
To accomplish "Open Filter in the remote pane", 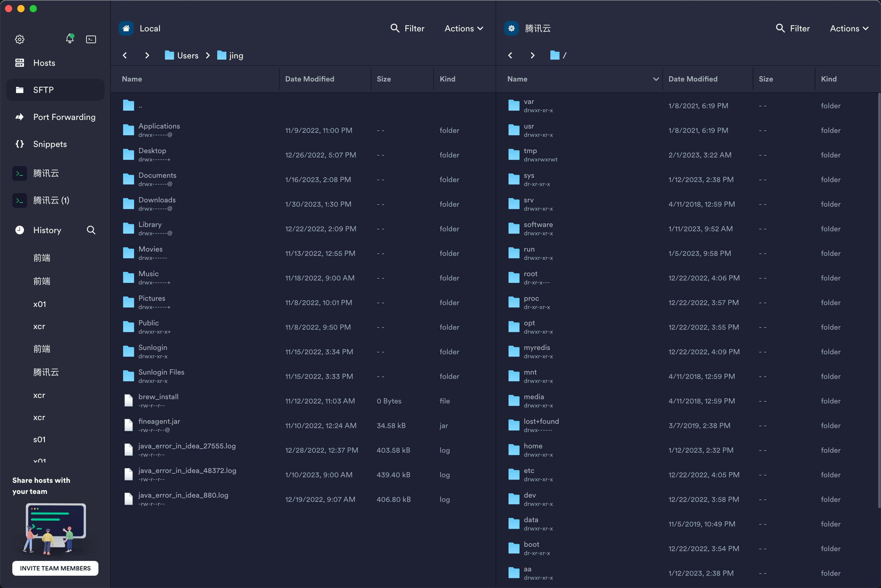I will [793, 28].
